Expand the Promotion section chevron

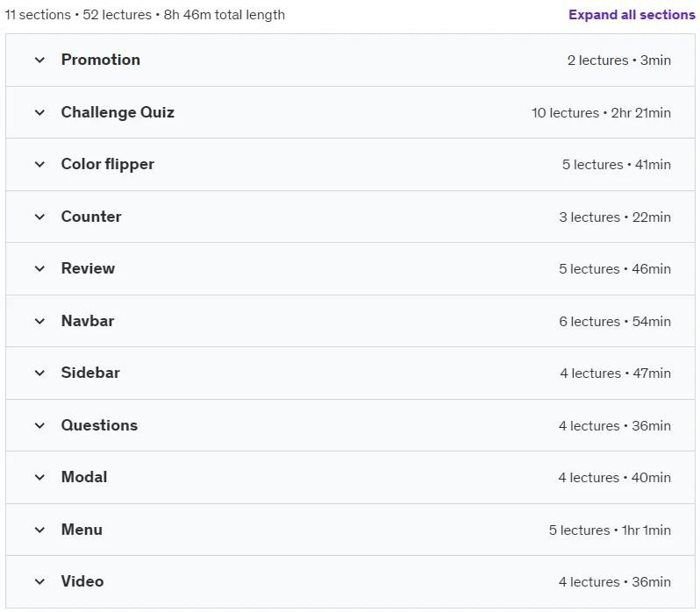pyautogui.click(x=39, y=60)
